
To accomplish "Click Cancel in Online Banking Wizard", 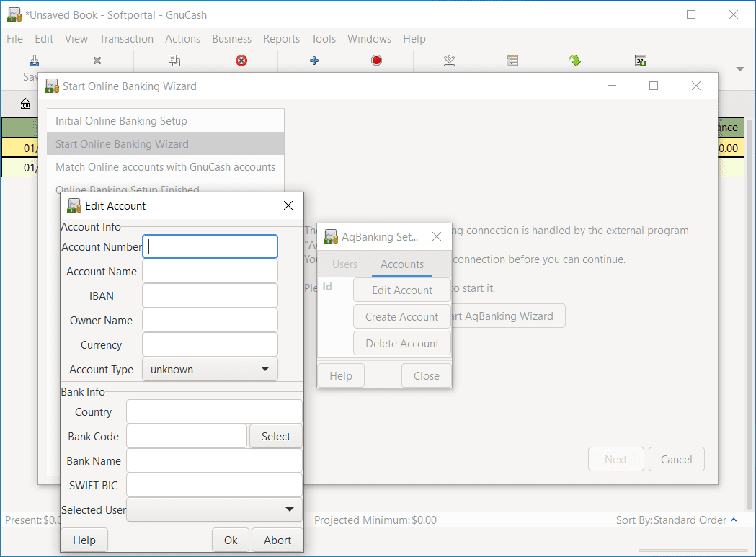I will point(677,459).
